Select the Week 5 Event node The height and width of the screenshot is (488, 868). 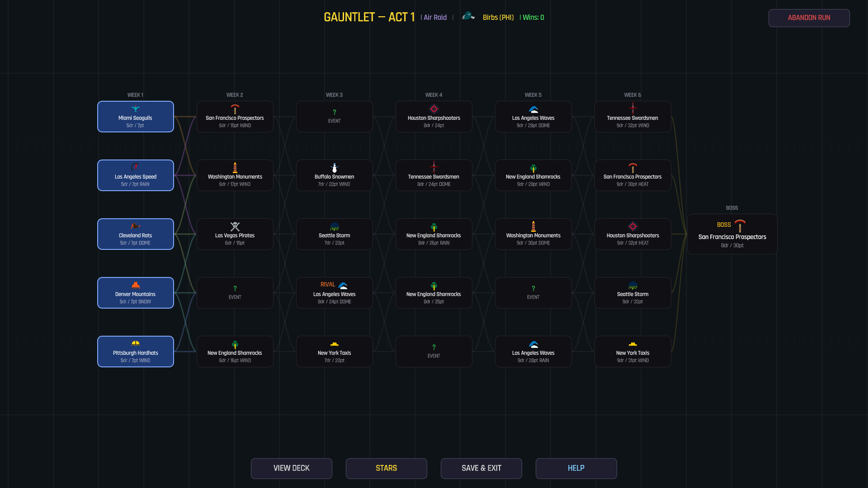[533, 293]
